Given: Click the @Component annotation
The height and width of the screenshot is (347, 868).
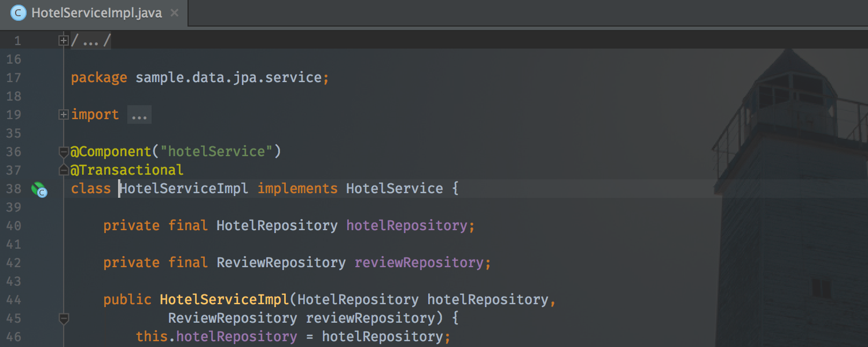Looking at the screenshot, I should (x=111, y=152).
